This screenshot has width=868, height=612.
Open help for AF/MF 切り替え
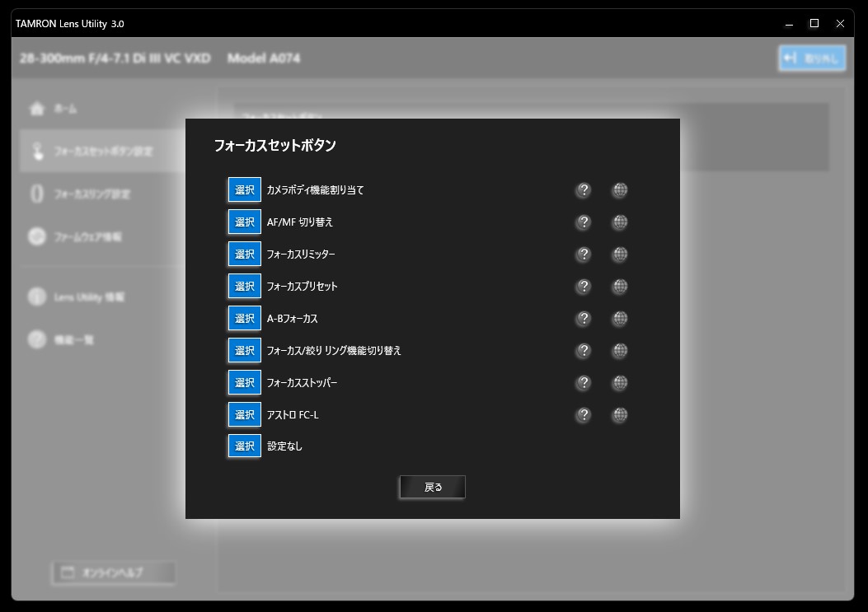[584, 222]
